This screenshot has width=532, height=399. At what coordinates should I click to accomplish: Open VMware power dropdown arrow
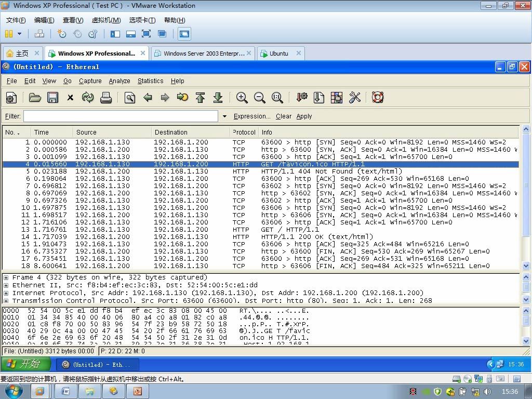tap(19, 34)
